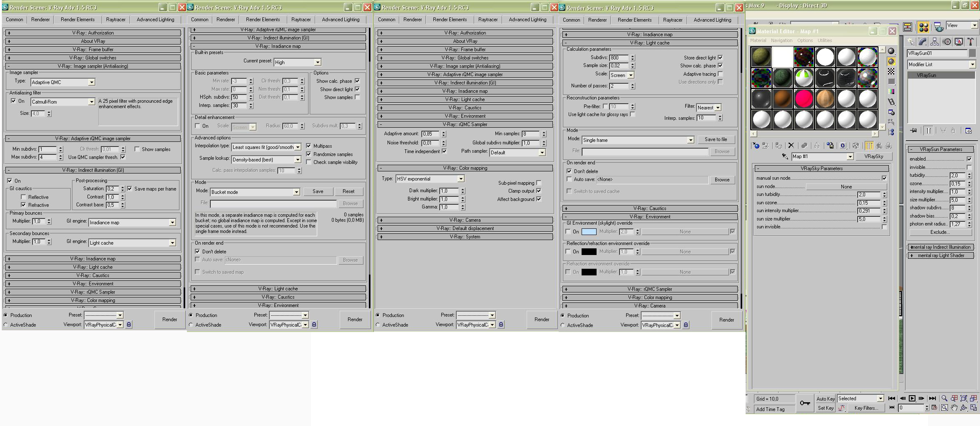
Task: Toggle the checkered Background icon
Action: click(891, 72)
